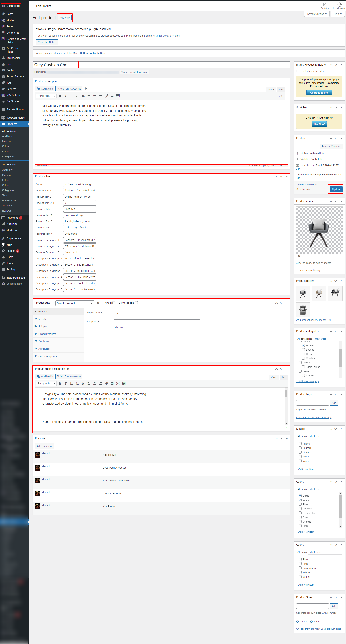Insert a blockquote in product description editor
The height and width of the screenshot is (644, 346).
point(83,96)
